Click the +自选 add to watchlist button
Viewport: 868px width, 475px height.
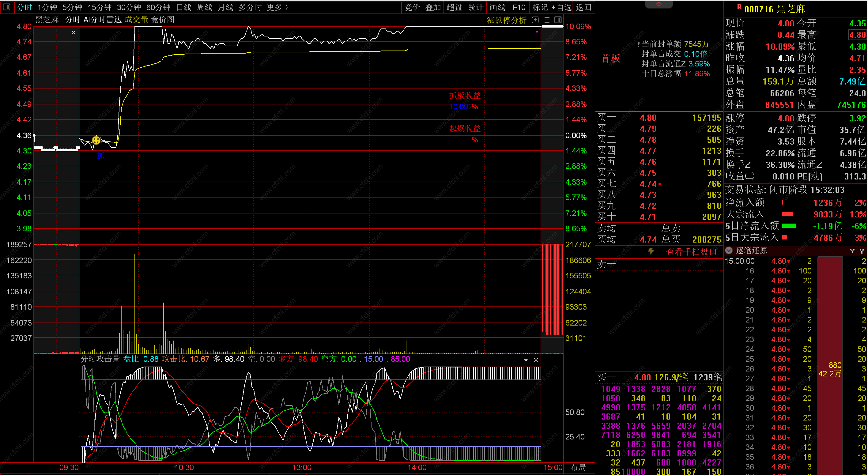562,7
